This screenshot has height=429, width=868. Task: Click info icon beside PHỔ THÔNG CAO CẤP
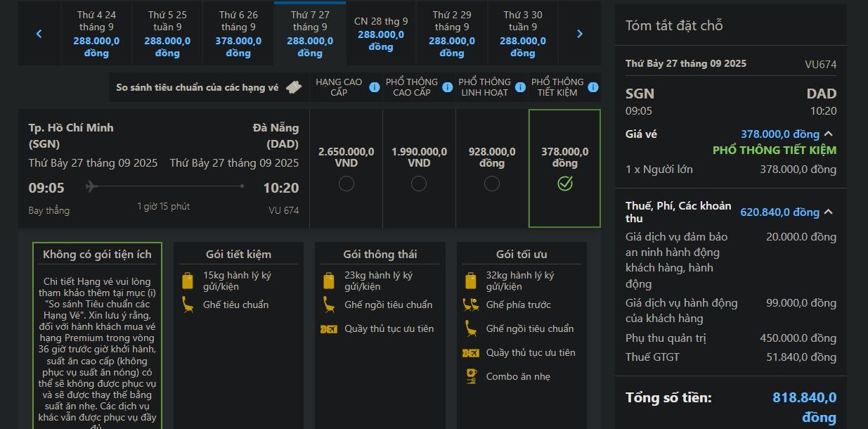pos(448,87)
